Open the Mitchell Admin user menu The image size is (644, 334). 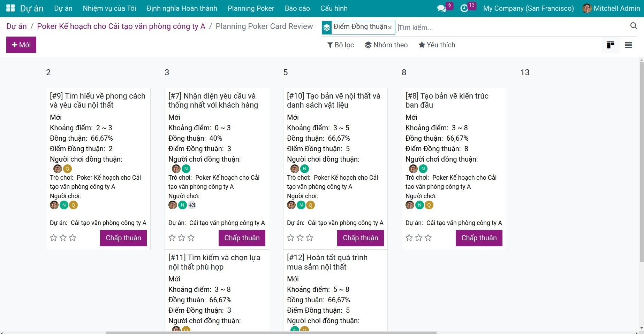tap(611, 8)
